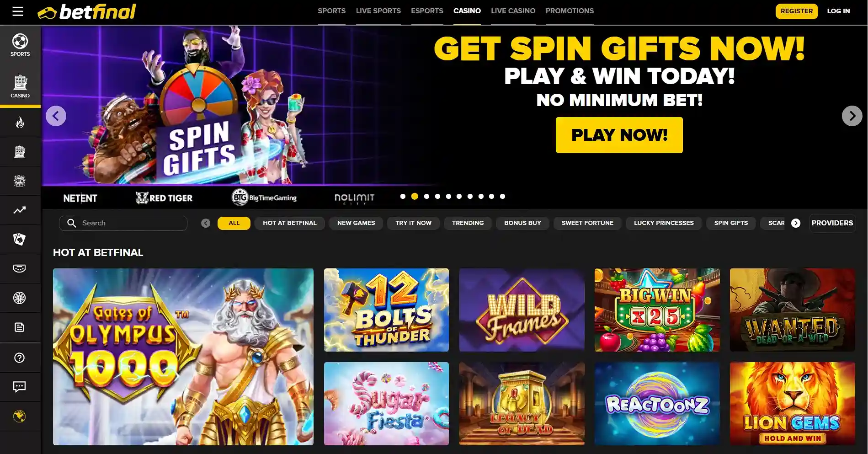
Task: Switch to Live Casino tab
Action: click(513, 11)
